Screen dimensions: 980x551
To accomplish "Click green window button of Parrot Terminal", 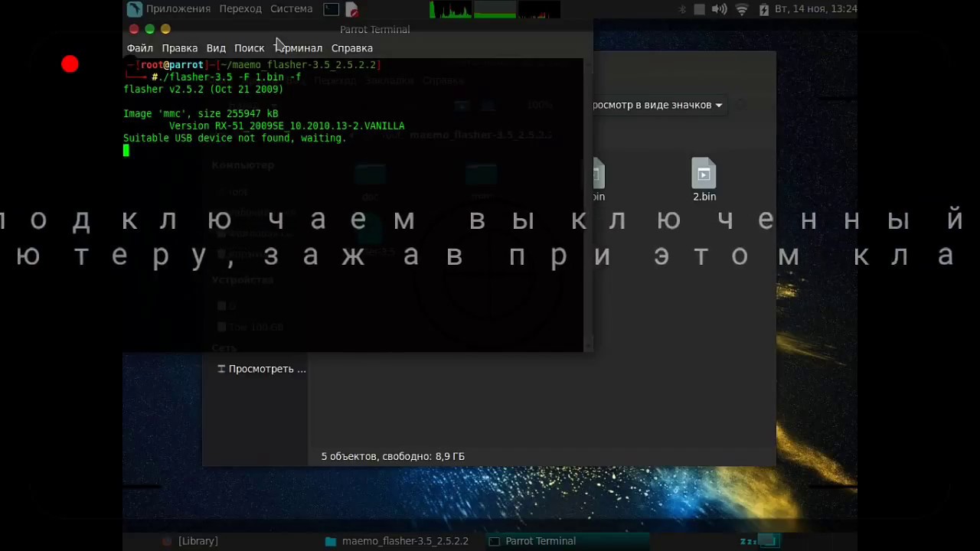I will [x=150, y=29].
